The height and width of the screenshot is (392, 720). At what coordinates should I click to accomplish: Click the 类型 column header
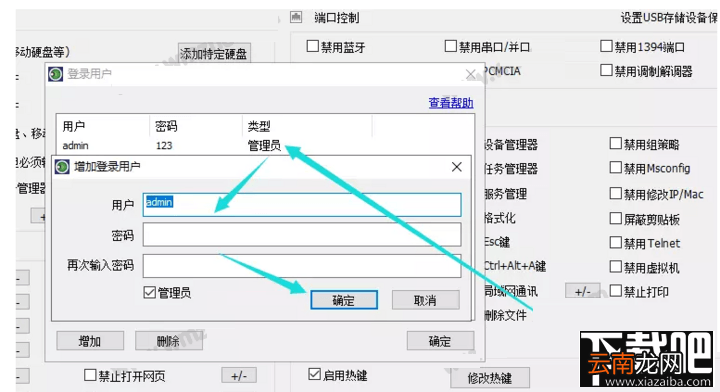click(307, 126)
